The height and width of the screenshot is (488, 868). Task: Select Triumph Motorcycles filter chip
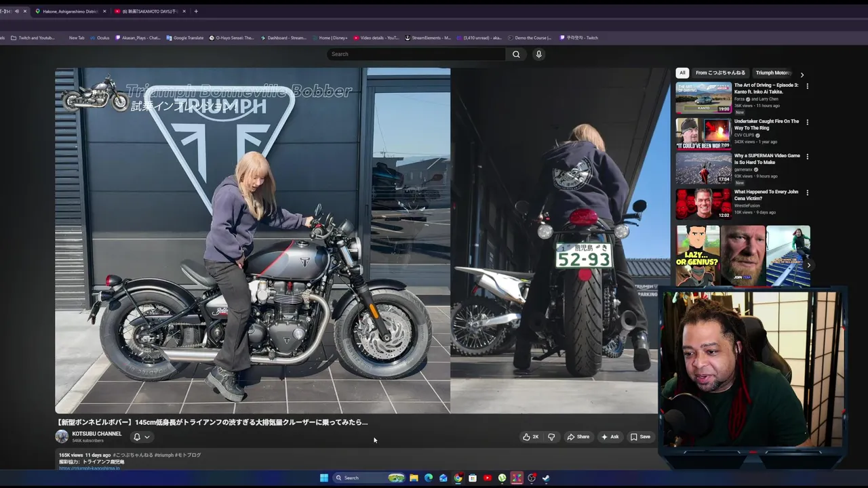[773, 73]
